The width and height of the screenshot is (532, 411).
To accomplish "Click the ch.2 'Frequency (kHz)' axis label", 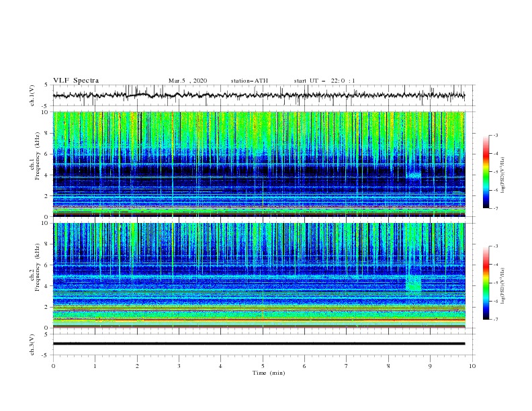I will point(38,267).
